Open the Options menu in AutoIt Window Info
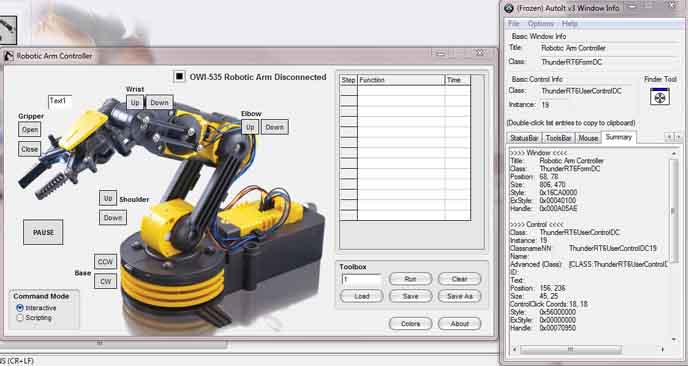The image size is (688, 366). (x=540, y=24)
